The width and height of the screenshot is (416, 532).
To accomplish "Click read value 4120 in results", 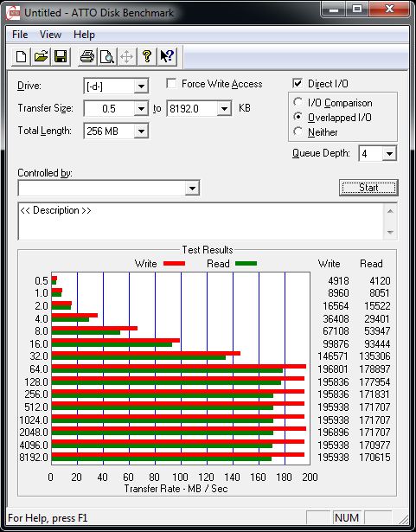I will 380,281.
